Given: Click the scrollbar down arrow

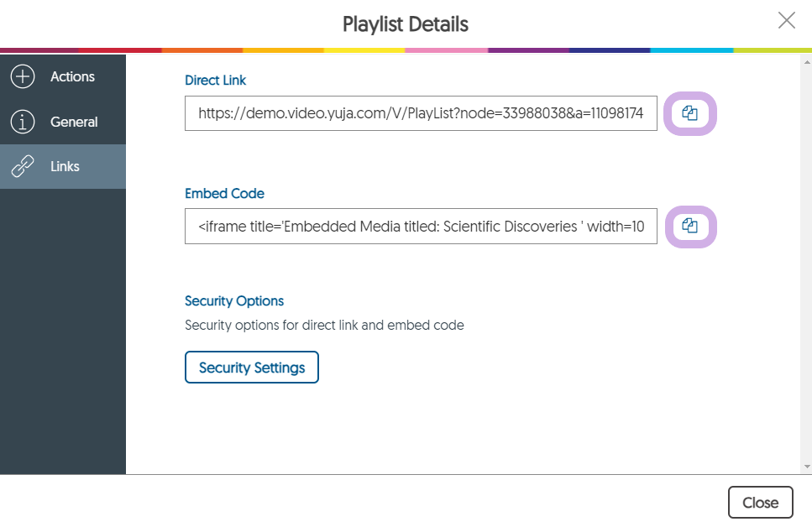Looking at the screenshot, I should pyautogui.click(x=807, y=467).
